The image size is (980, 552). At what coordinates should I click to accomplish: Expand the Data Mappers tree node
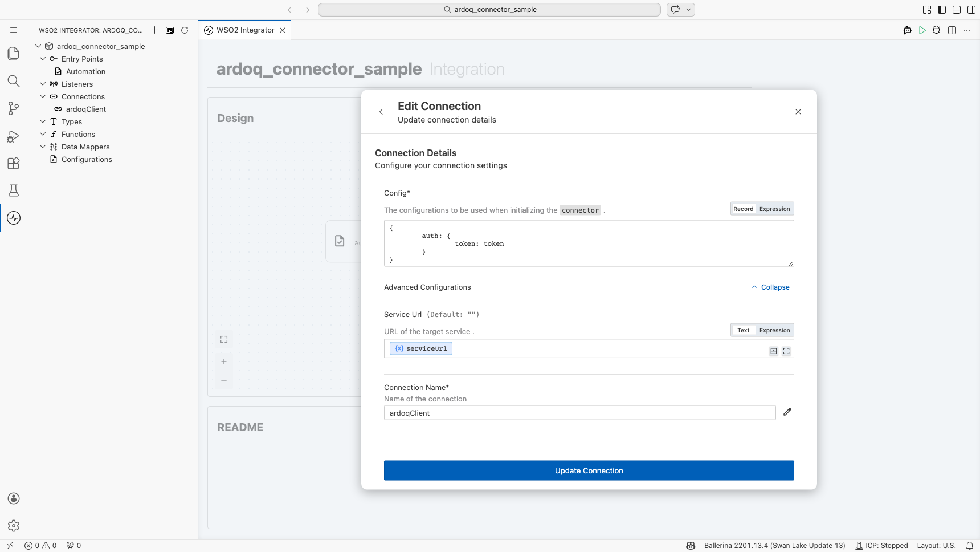point(43,147)
